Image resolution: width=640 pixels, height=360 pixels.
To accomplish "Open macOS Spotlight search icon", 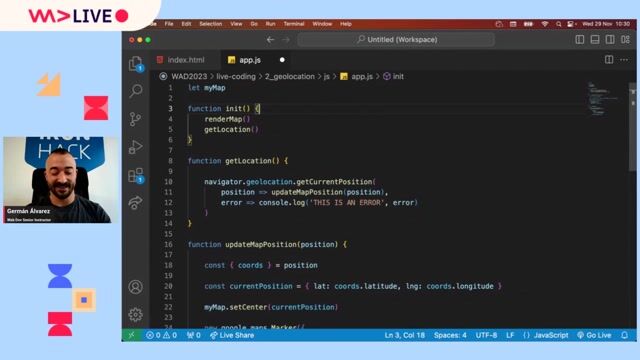I will click(x=558, y=24).
